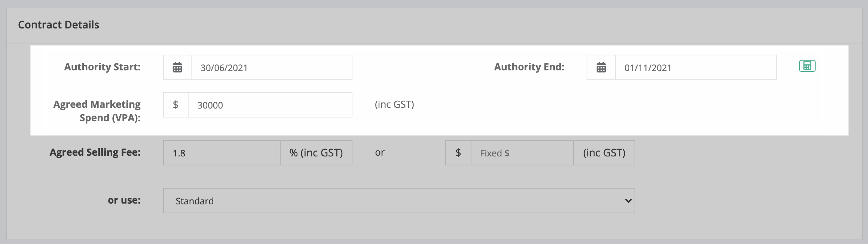Focus the Agreed Marketing Spend amount field

[270, 105]
